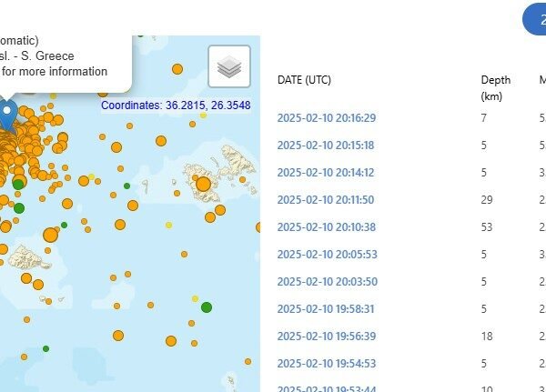Select the 20:11:50 event at 29 km depth
Image resolution: width=546 pixels, height=392 pixels.
click(x=326, y=199)
